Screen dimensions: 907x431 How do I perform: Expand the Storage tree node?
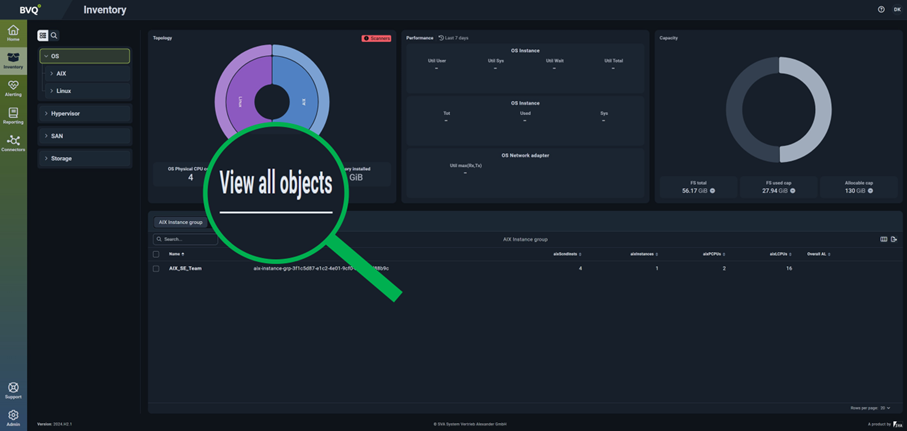pyautogui.click(x=46, y=158)
